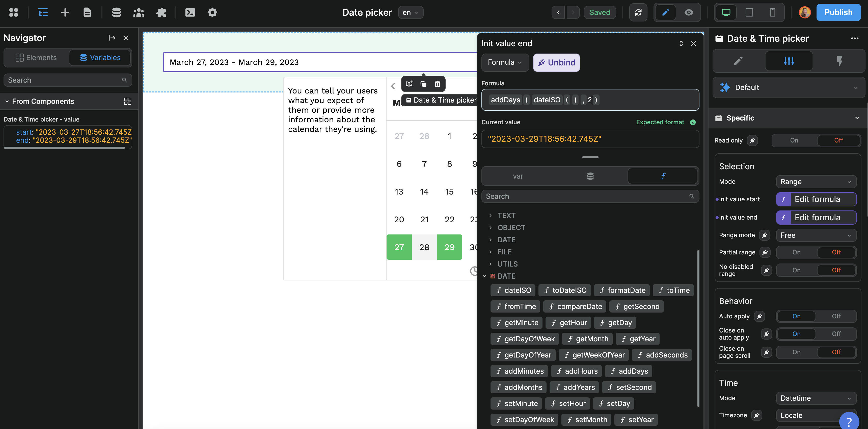The image size is (868, 429).
Task: Switch to mobile device preview
Action: click(772, 12)
